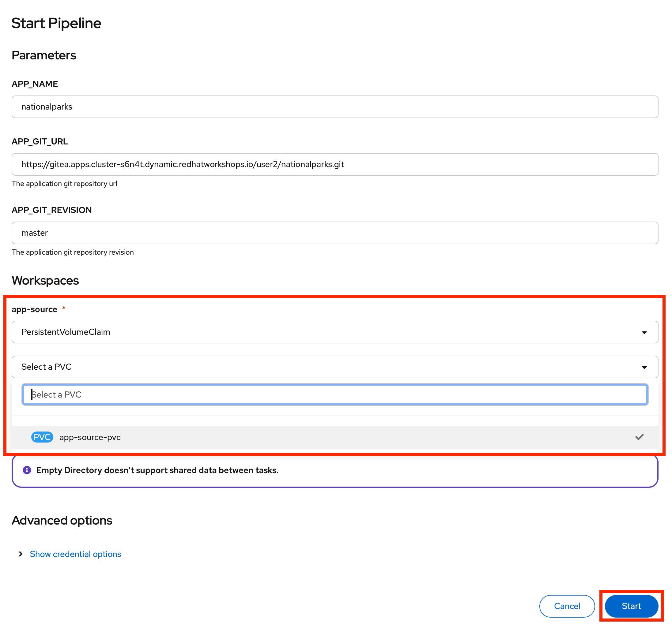672x628 pixels.
Task: Start the pipeline with Start button
Action: pyautogui.click(x=631, y=606)
